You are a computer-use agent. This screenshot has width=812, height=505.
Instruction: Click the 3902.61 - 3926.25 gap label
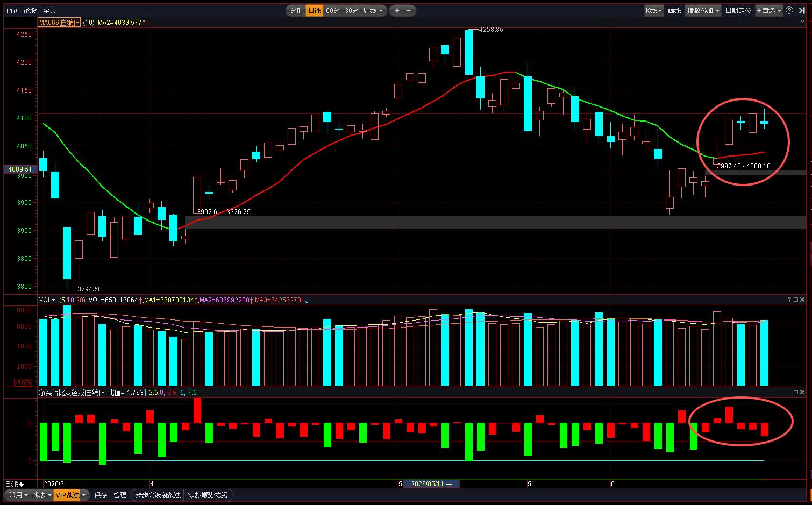click(224, 212)
